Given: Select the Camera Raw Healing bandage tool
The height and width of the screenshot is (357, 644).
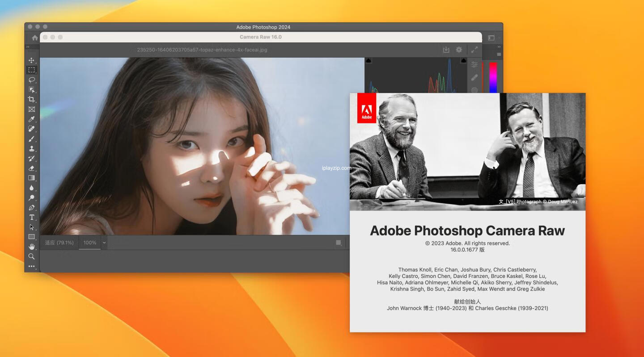Looking at the screenshot, I should coord(475,77).
